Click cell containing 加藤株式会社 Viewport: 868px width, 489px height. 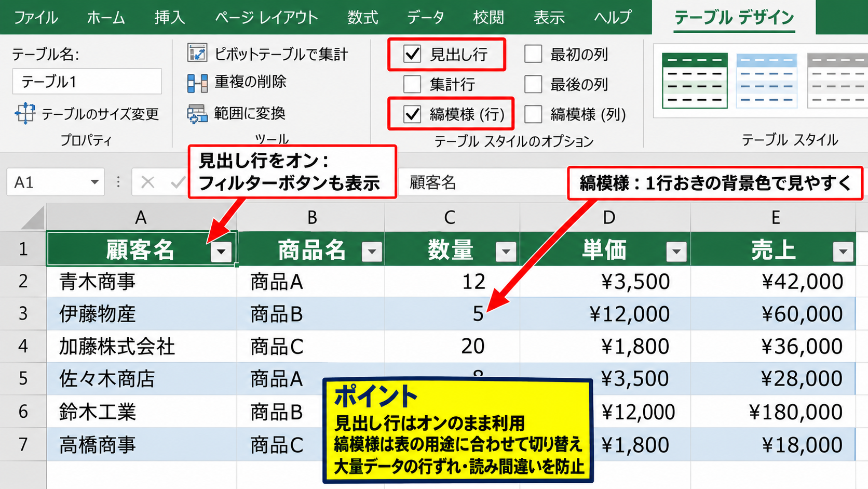click(142, 346)
